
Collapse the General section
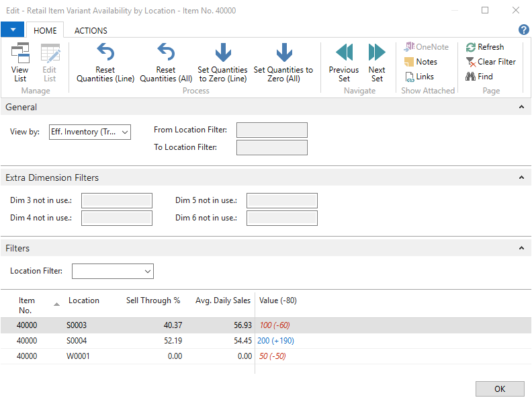click(521, 107)
